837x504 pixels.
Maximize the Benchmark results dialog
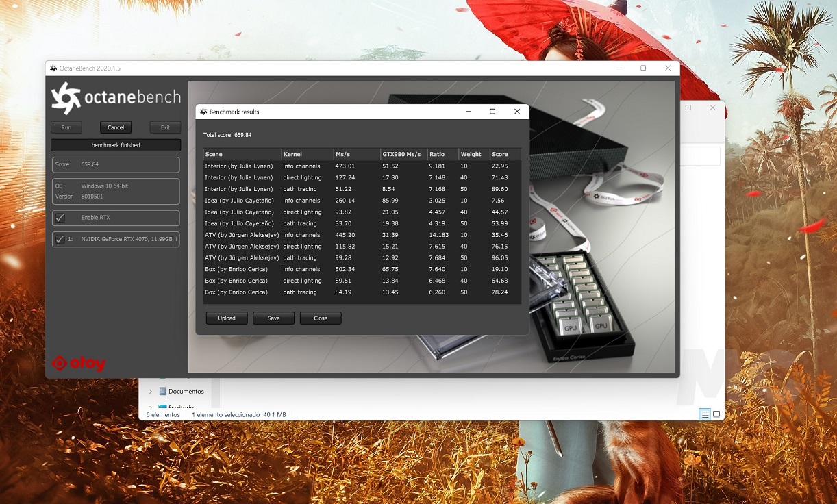(492, 112)
